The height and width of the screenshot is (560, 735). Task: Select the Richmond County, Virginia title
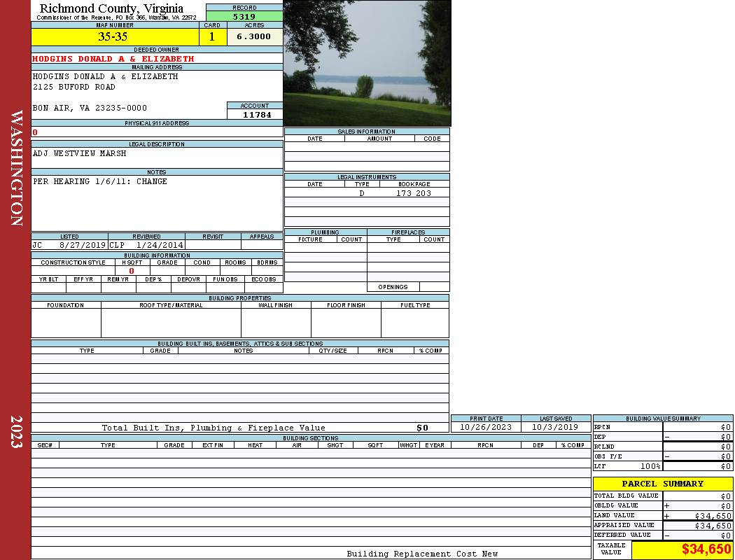(111, 8)
